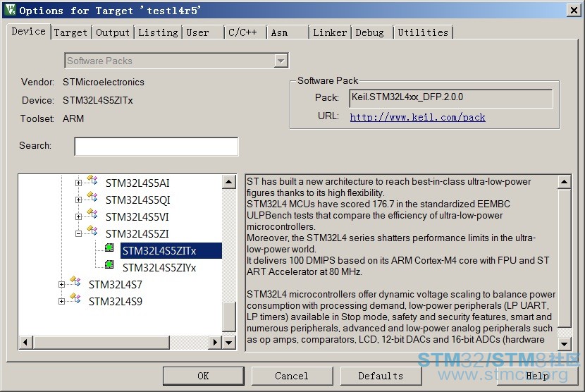Click the family icon beside STM32L4S5QI
585x392 pixels.
click(92, 197)
